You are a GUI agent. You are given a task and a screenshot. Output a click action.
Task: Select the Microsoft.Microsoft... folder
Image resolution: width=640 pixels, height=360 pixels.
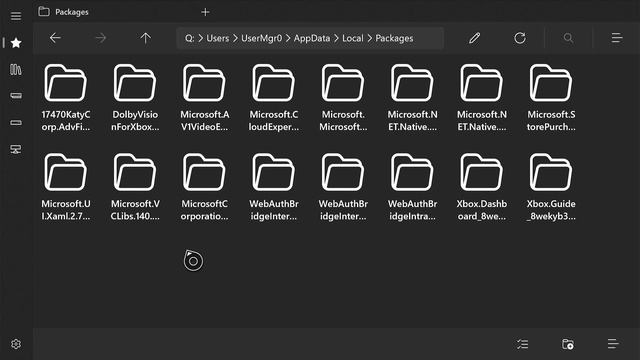[343, 98]
